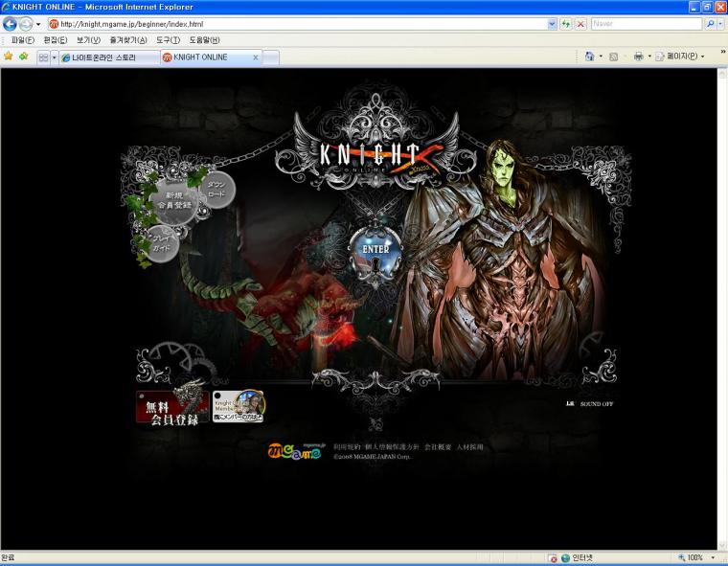The height and width of the screenshot is (566, 728).
Task: Open the 즐겨찾기(A) menu
Action: point(128,40)
